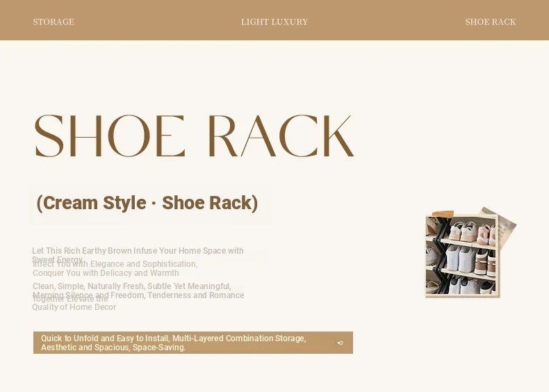Click the STORAGE item in header

pyautogui.click(x=54, y=22)
